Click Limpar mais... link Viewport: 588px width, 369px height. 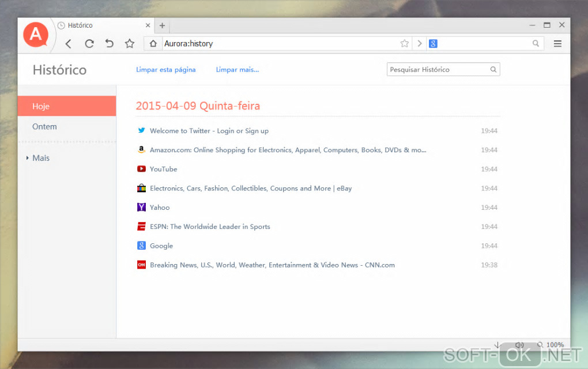click(238, 70)
